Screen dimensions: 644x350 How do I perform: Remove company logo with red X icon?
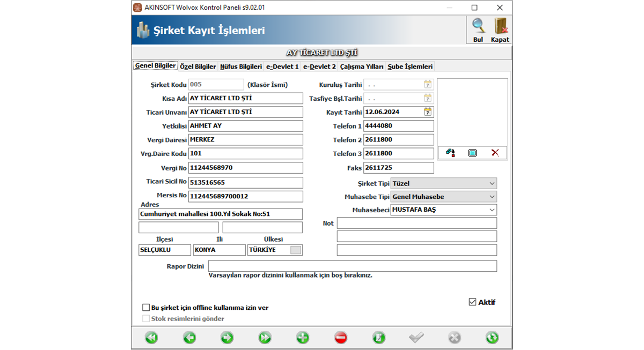[x=495, y=153]
